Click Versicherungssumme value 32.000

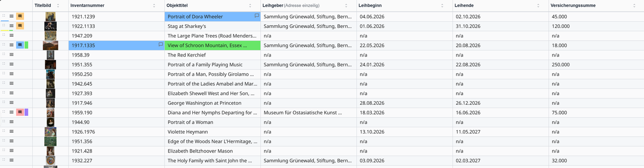(x=560, y=160)
